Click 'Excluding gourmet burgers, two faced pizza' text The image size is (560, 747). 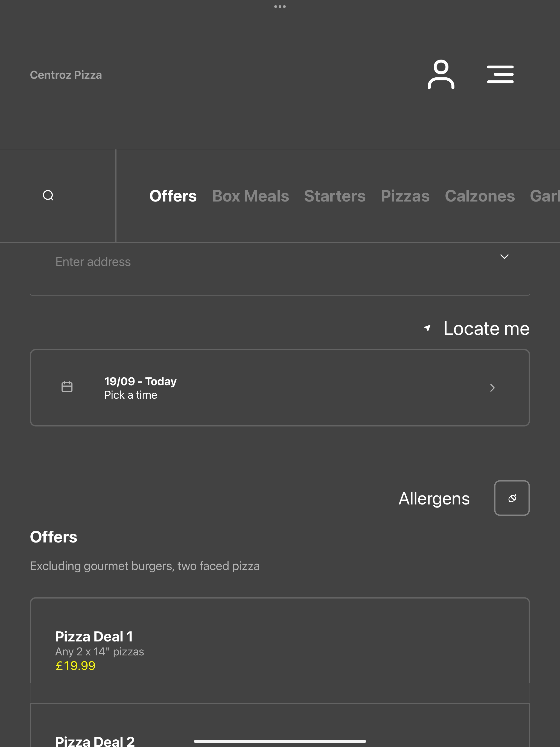(x=145, y=566)
